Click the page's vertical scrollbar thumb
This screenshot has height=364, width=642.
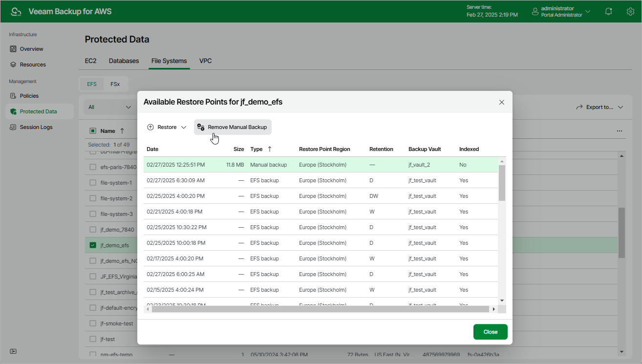(621, 233)
